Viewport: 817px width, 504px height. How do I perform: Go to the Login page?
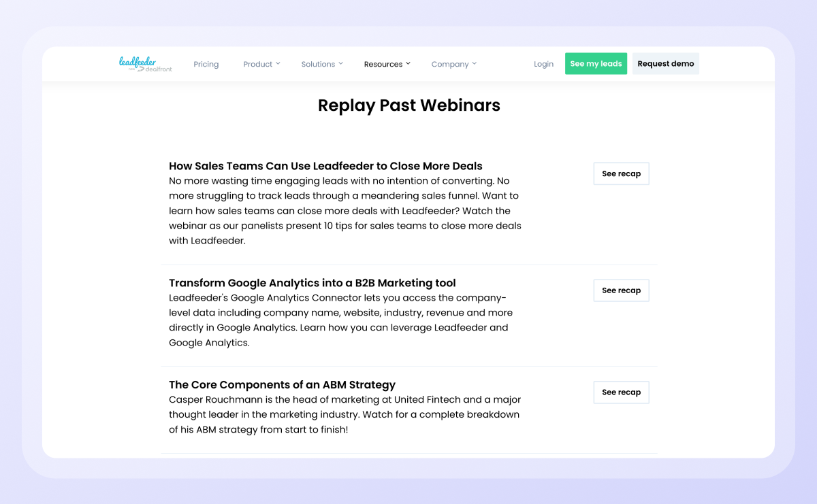point(544,64)
